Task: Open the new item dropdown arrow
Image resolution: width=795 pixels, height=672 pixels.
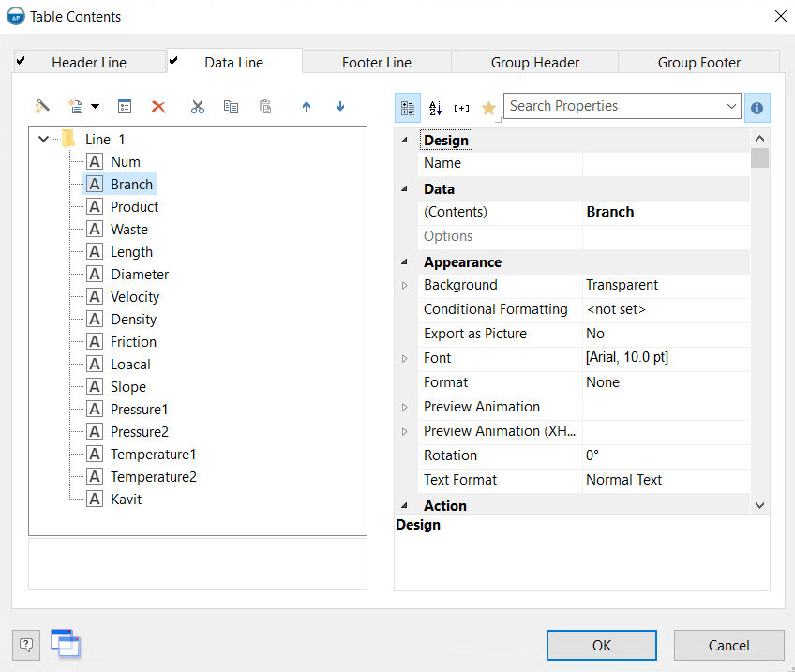Action: coord(95,107)
